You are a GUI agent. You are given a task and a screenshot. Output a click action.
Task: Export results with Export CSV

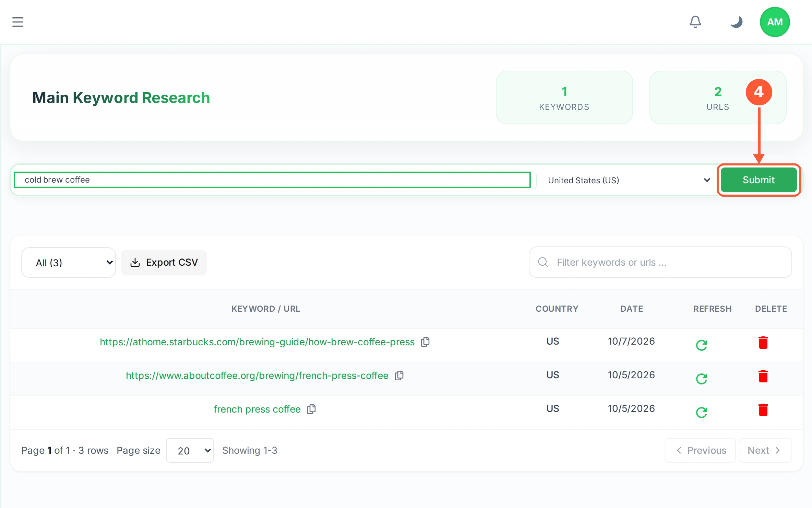point(164,263)
